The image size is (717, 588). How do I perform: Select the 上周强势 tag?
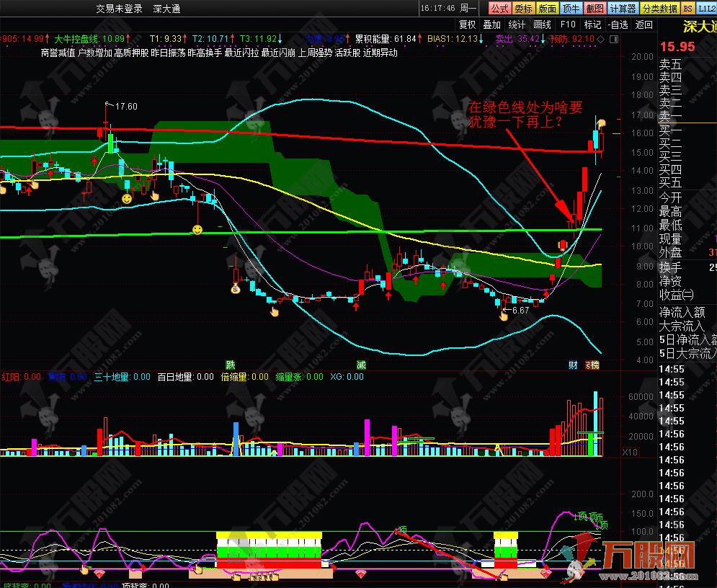coord(315,53)
